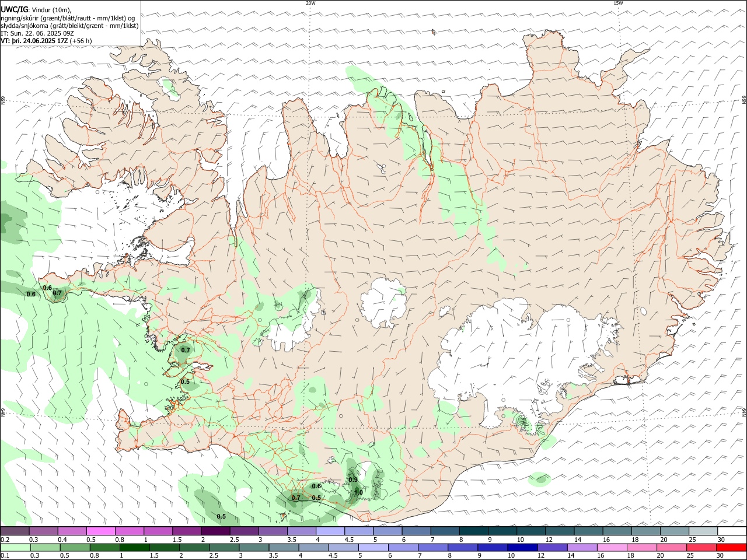Viewport: 747px width, 560px height.
Task: Click the pale green 0.1 rain scale swatch
Action: pyautogui.click(x=15, y=548)
